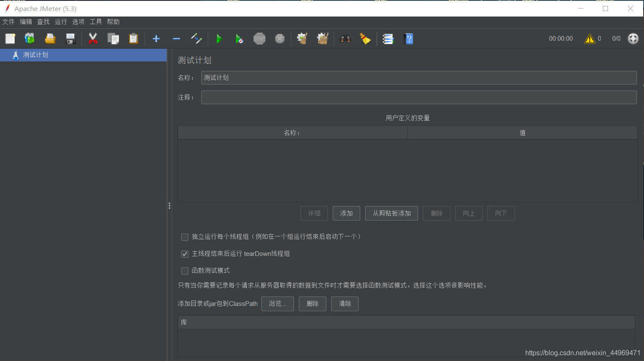Click the remote engine status icon
The image size is (644, 361).
click(x=633, y=39)
